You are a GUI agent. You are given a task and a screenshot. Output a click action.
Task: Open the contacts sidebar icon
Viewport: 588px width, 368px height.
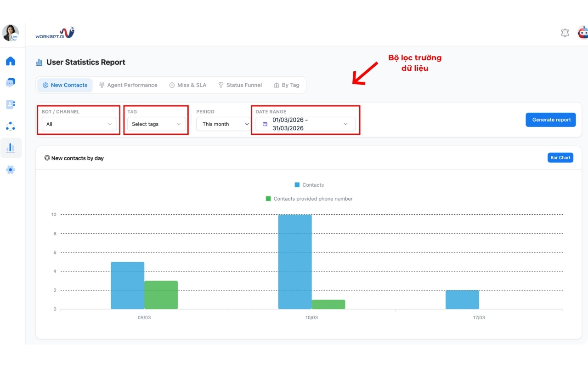[x=11, y=104]
